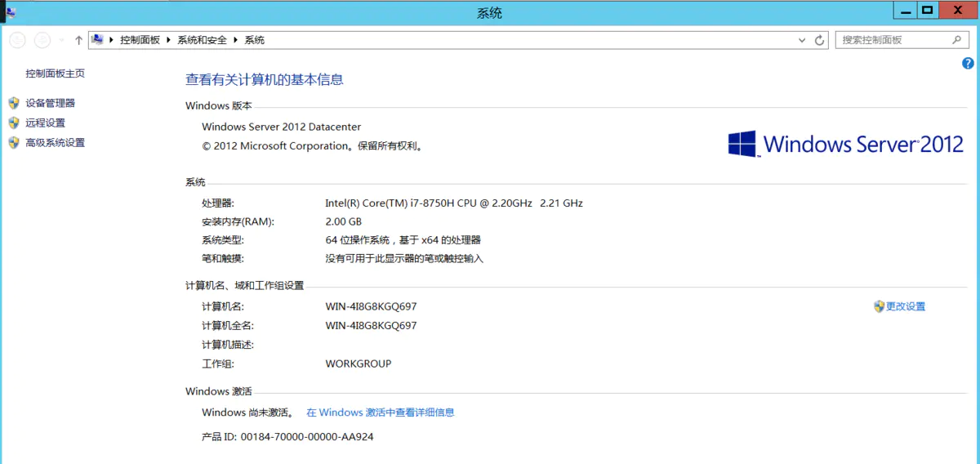Open 设备管理器 link
The height and width of the screenshot is (464, 980).
point(50,103)
